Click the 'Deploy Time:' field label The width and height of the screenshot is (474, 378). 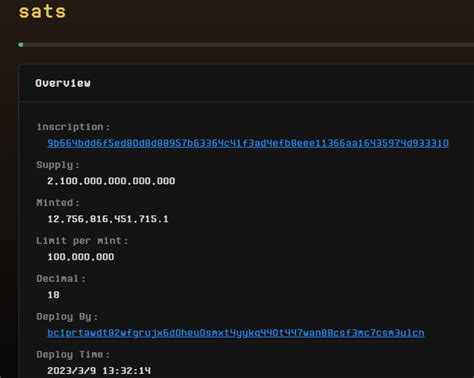coord(73,355)
